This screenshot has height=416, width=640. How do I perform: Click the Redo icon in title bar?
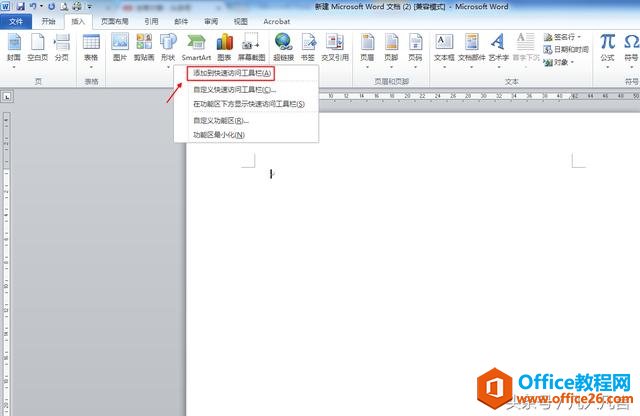51,7
